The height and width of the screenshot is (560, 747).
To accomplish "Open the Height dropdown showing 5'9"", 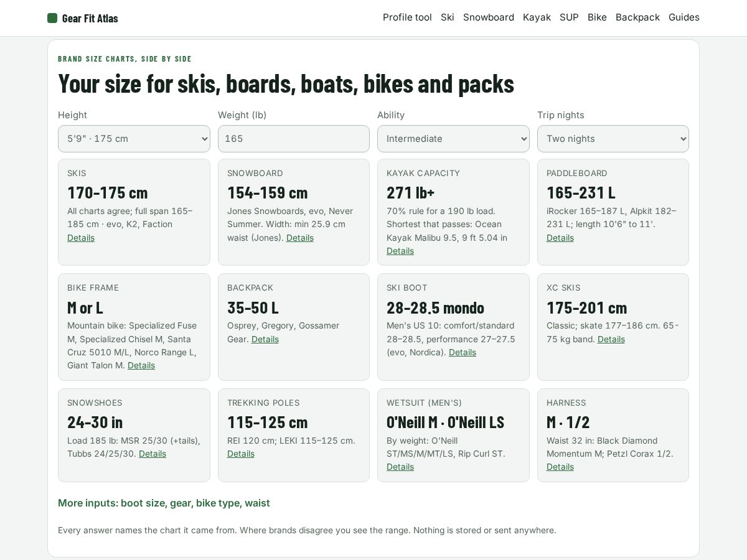I will click(134, 139).
